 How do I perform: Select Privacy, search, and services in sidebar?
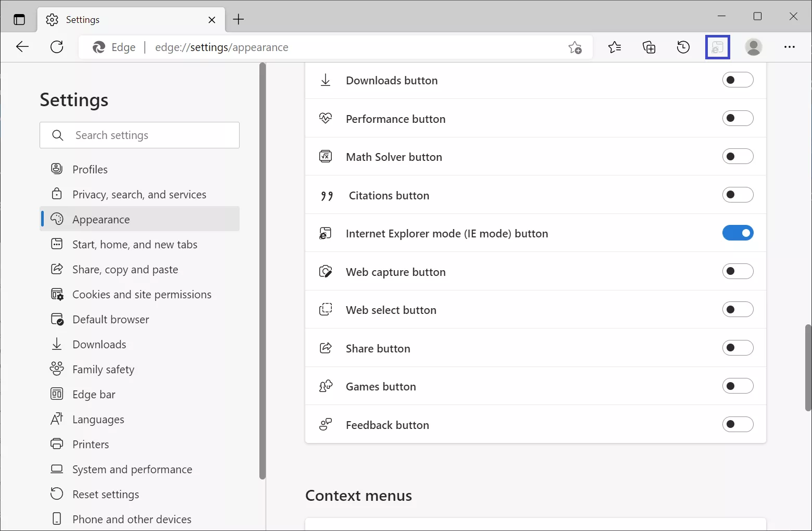(x=139, y=195)
